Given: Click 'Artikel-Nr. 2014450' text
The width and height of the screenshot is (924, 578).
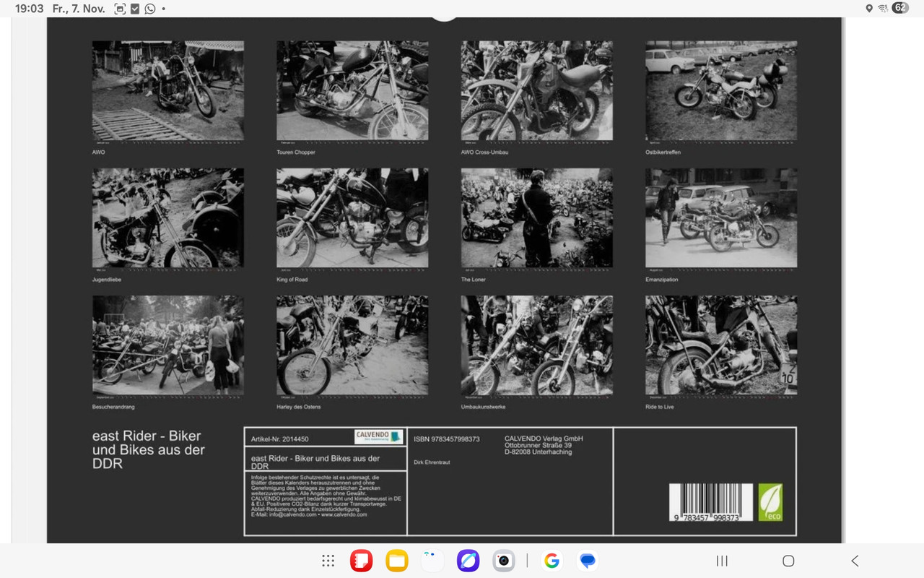Looking at the screenshot, I should [280, 439].
